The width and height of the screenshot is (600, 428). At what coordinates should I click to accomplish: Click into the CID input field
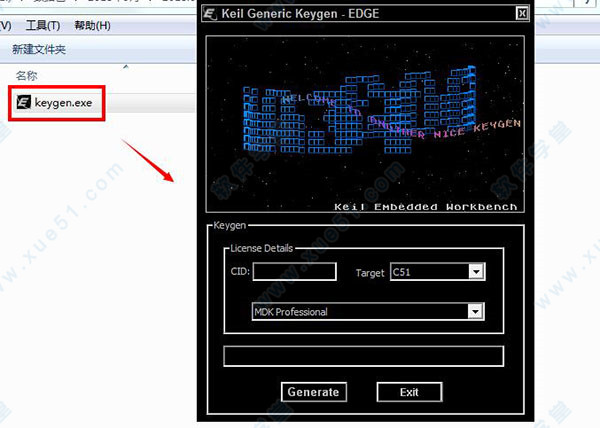[295, 272]
